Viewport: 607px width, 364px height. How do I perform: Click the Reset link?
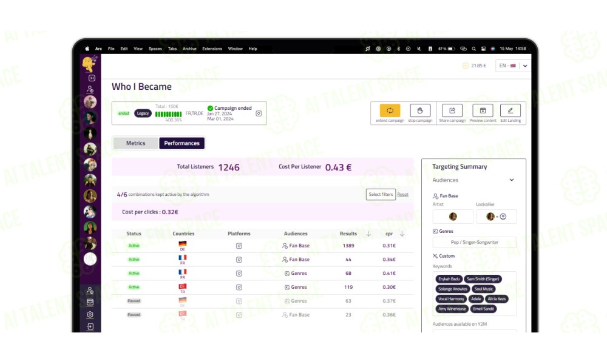pos(402,195)
